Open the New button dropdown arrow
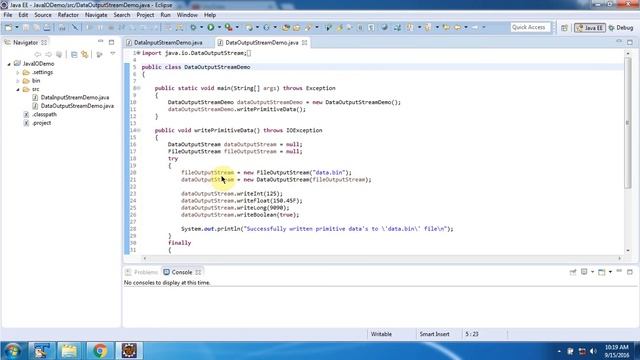640x360 pixels. tap(17, 27)
